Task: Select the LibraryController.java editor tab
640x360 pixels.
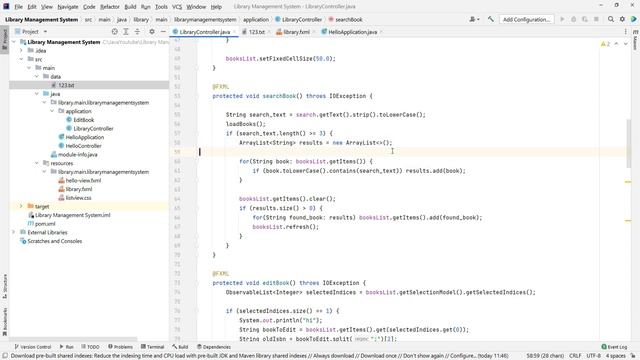Action: tap(204, 32)
